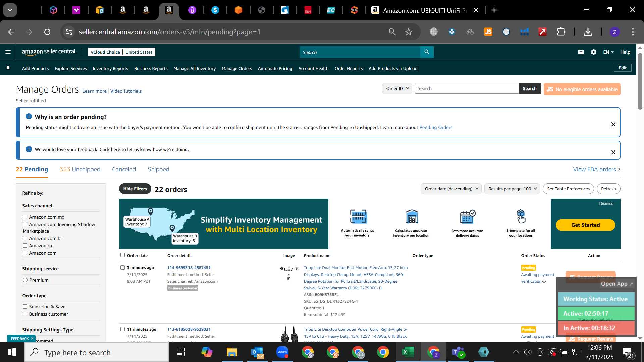
Task: Tick the Amazon.com.br checkbox
Action: [25, 238]
